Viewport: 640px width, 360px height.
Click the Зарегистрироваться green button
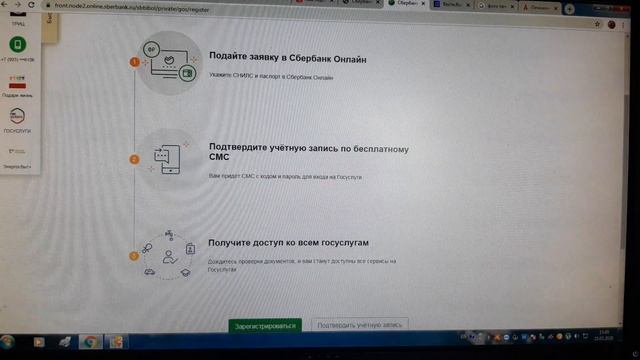[x=265, y=326]
